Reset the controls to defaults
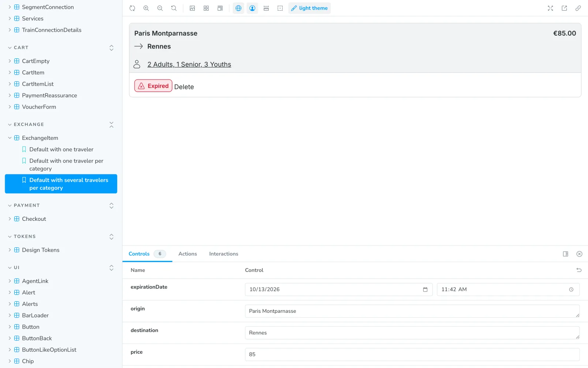Viewport: 588px width, 368px height. point(579,270)
